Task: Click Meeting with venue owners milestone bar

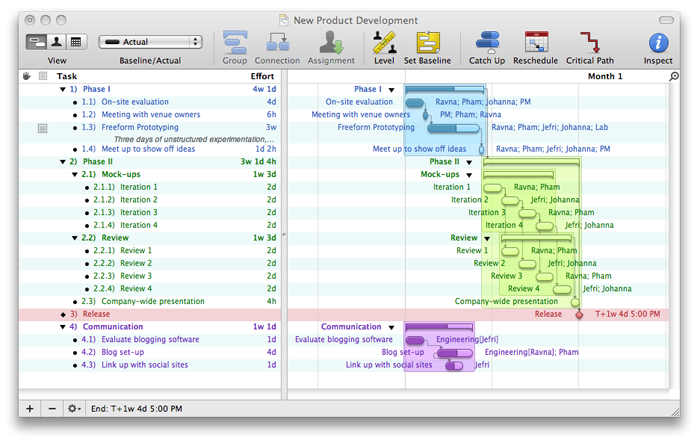Action: (x=425, y=116)
